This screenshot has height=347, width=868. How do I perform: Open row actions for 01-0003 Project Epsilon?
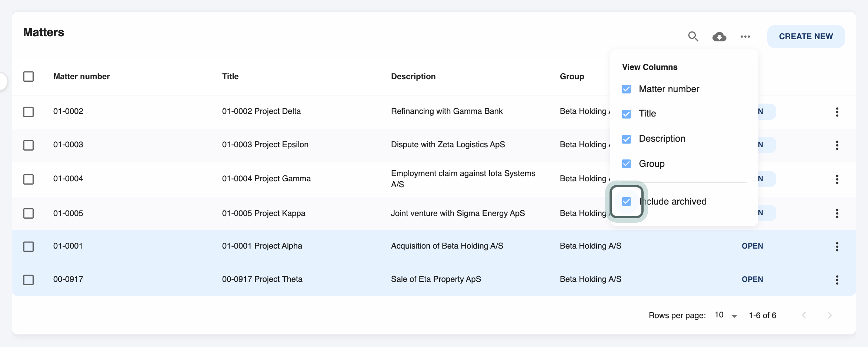pos(837,145)
